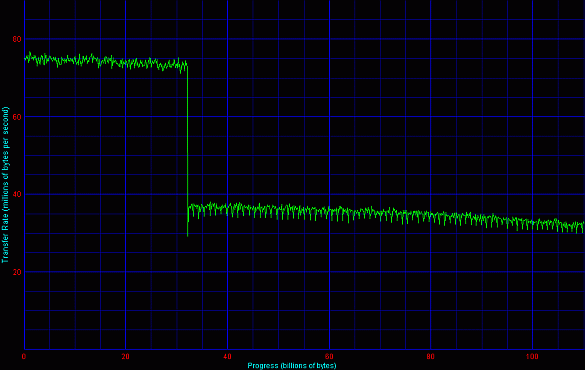The width and height of the screenshot is (585, 370).
Task: Click the "20" label on the transfer rate axis
Action: tap(17, 272)
